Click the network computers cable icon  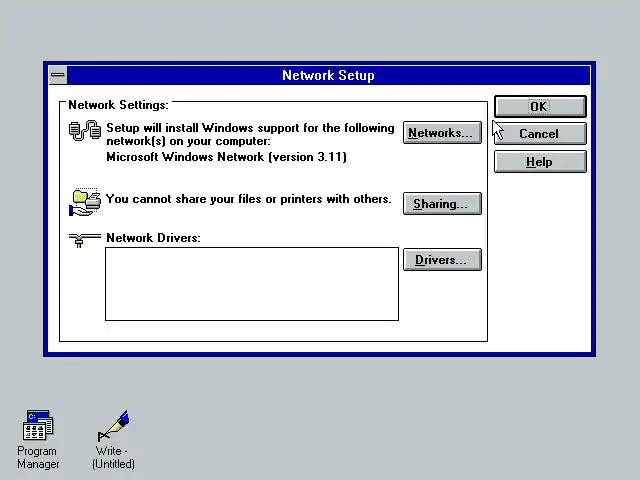84,131
